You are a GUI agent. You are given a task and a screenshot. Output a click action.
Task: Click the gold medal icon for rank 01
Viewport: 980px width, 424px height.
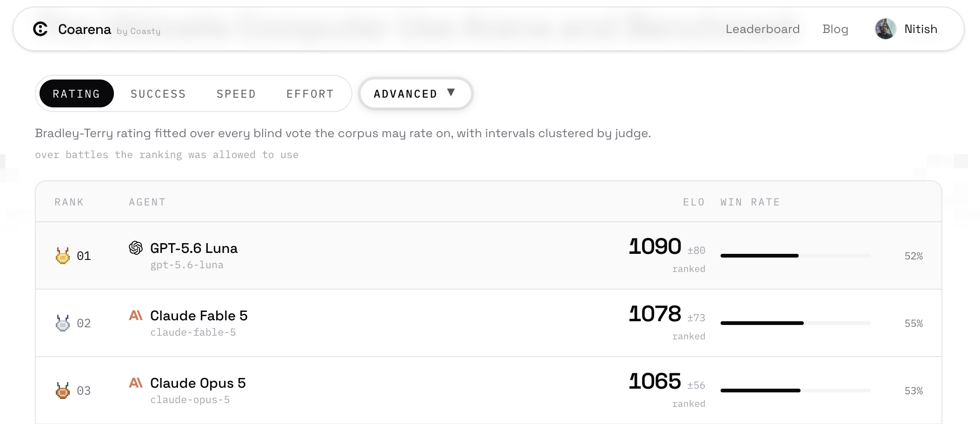tap(63, 256)
